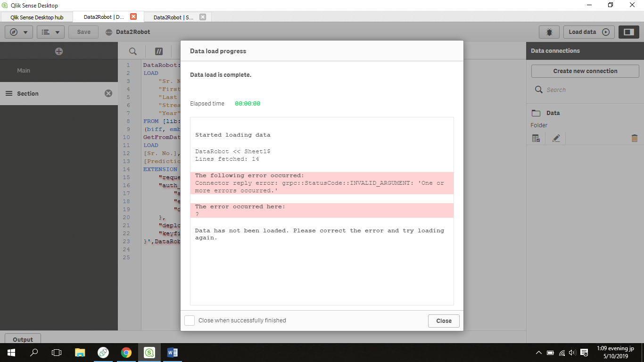Screen dimensions: 644x362
Task: Open the Windows notification center
Action: (584, 353)
